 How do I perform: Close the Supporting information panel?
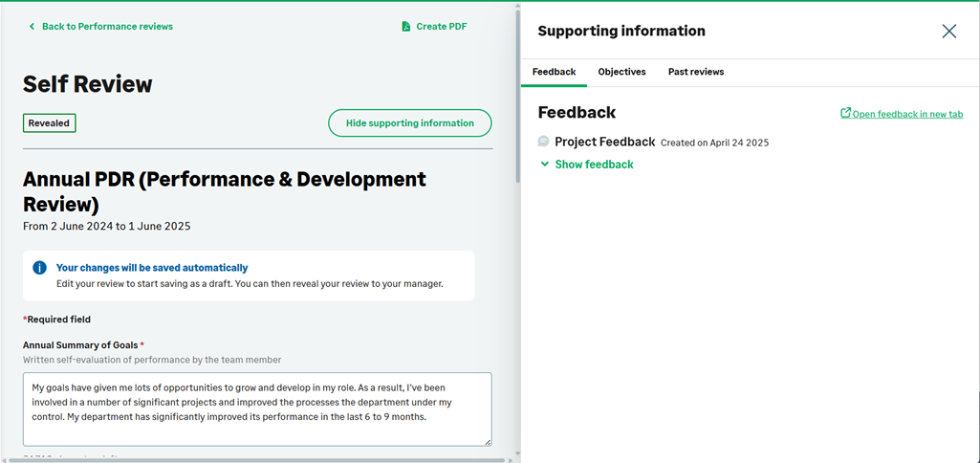[x=948, y=32]
